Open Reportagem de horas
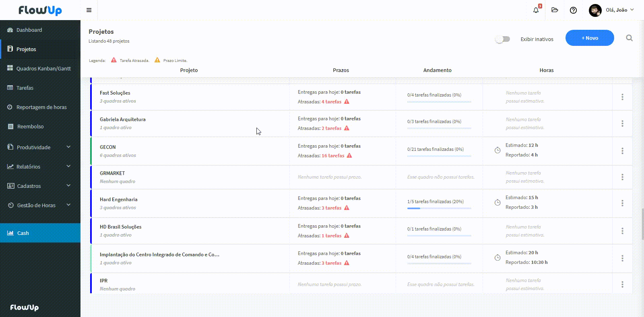 pyautogui.click(x=40, y=107)
